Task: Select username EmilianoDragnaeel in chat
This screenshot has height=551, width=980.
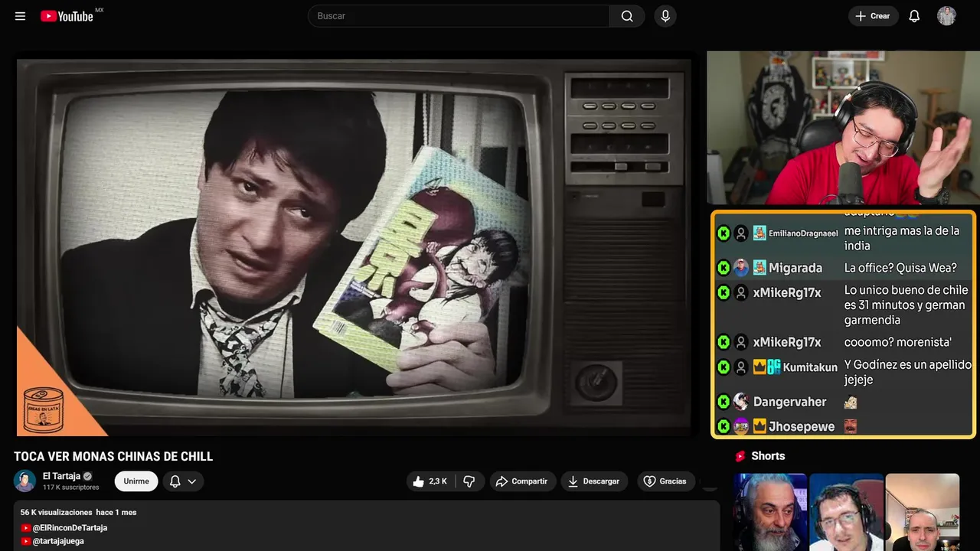Action: tap(803, 233)
